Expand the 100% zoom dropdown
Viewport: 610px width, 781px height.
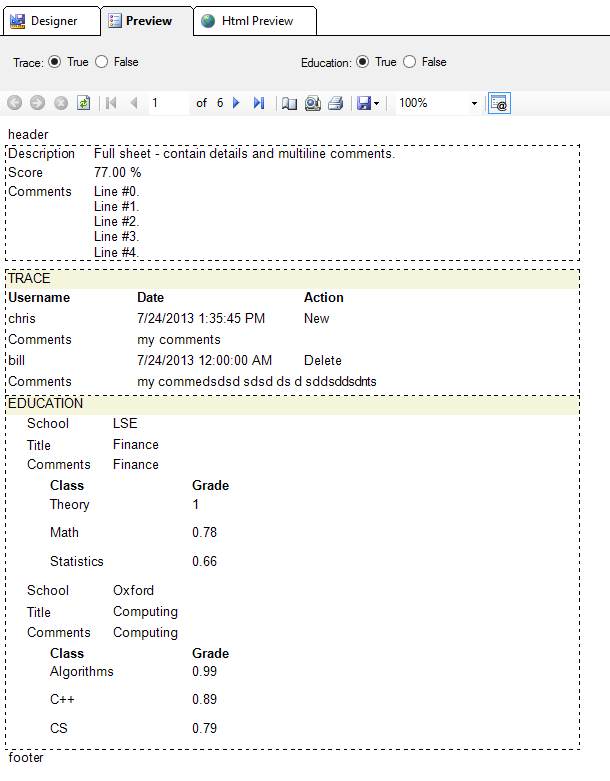tap(474, 103)
